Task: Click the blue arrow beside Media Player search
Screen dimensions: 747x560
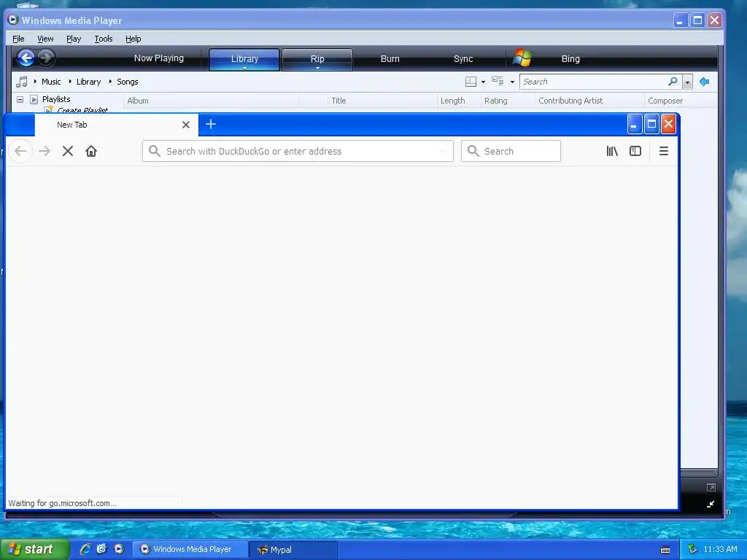Action: click(x=704, y=82)
